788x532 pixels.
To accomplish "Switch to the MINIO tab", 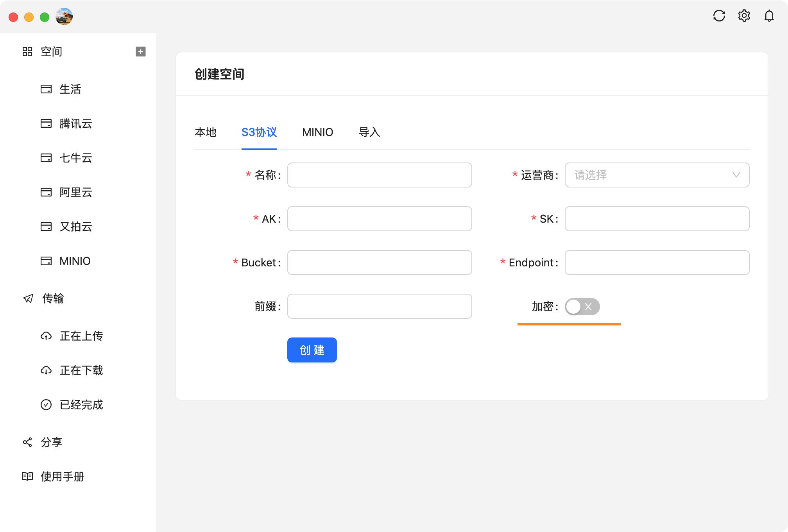I will click(x=317, y=132).
